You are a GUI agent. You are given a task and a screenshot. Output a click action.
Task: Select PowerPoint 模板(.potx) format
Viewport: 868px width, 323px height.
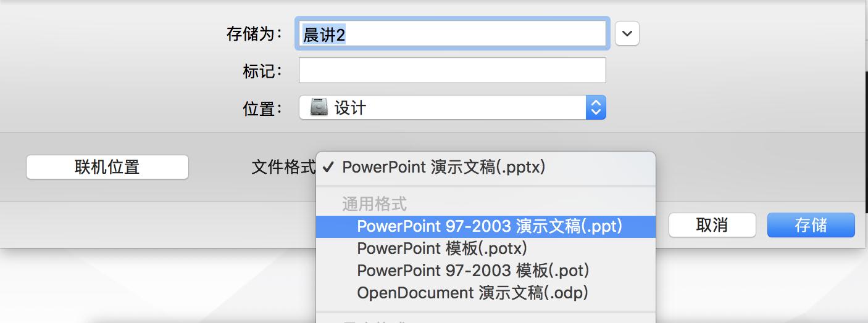click(486, 248)
